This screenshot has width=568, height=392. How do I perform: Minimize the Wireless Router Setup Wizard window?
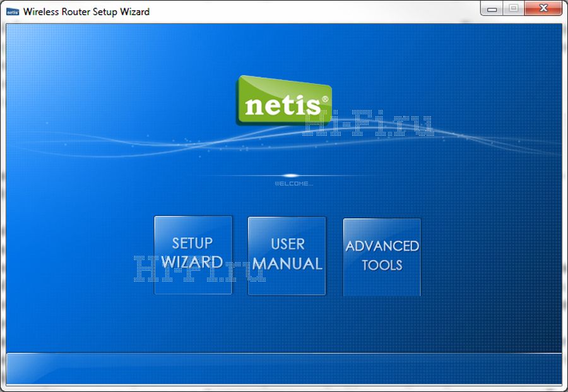point(492,9)
